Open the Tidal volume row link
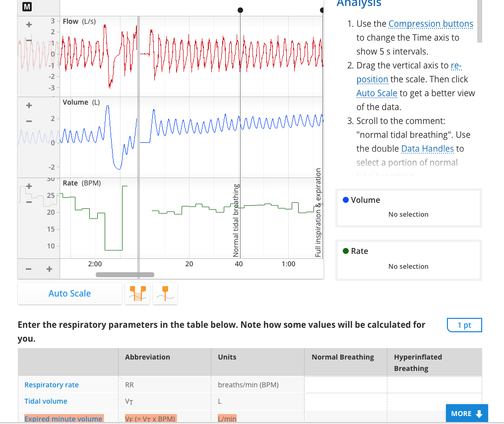The height and width of the screenshot is (424, 504). tap(46, 401)
